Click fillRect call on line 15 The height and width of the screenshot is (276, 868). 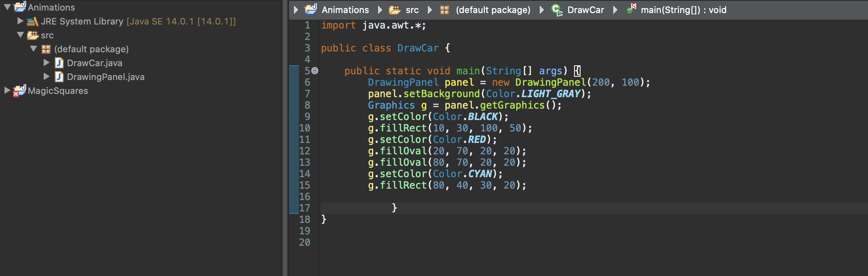tap(403, 185)
